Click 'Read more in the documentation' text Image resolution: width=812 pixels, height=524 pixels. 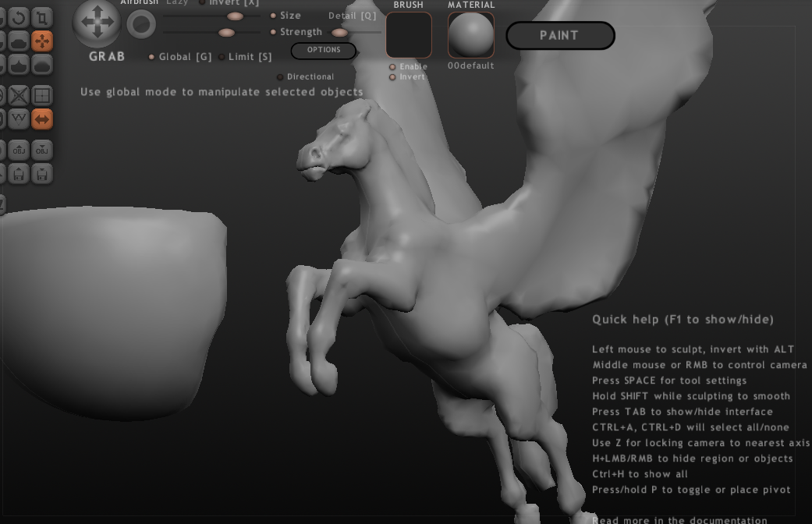[x=679, y=519]
